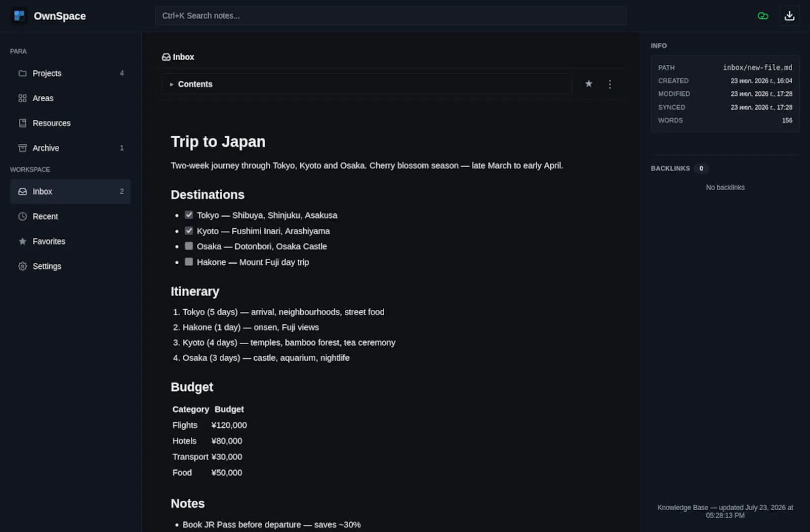Image resolution: width=810 pixels, height=532 pixels.
Task: Click the Areas grid icon
Action: pyautogui.click(x=22, y=98)
